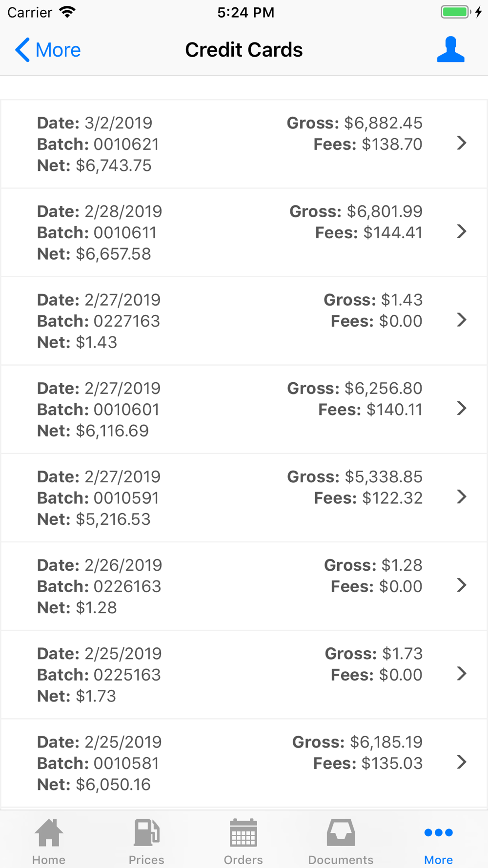This screenshot has width=488, height=868.
Task: Tap the Wi-Fi status icon
Action: [x=67, y=12]
